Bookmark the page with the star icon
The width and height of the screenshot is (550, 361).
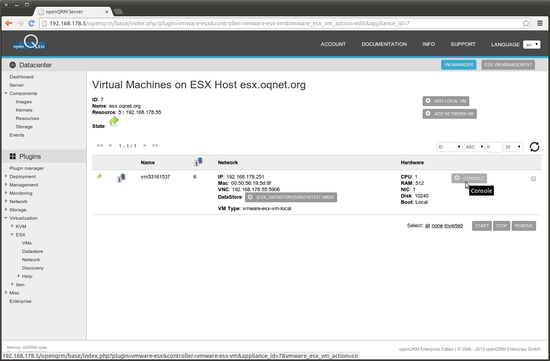526,23
